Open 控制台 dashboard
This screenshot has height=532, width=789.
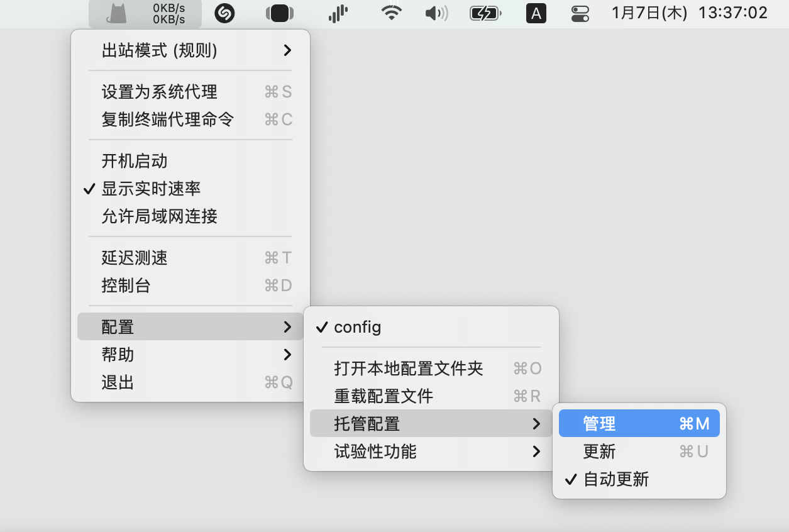(190, 285)
